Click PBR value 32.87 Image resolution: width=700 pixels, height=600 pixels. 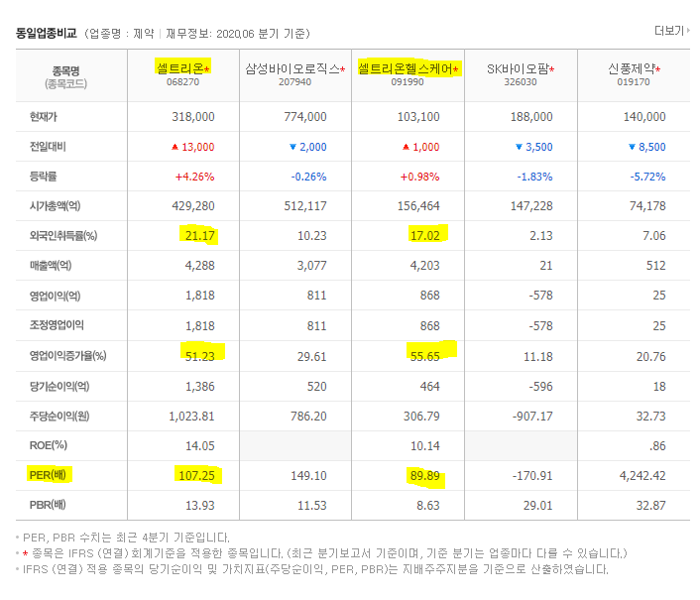[x=650, y=506]
